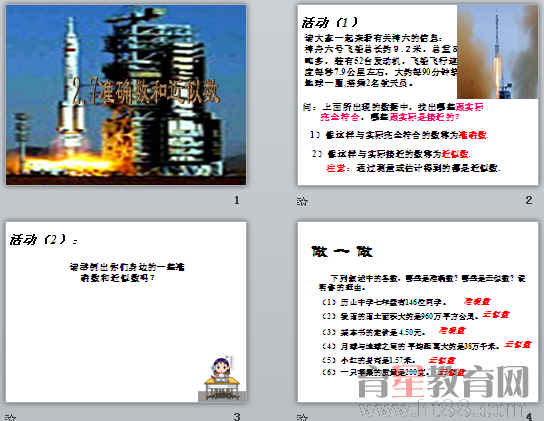Click the 活动 (2) heading on slide 3
This screenshot has height=421, width=544.
(43, 239)
